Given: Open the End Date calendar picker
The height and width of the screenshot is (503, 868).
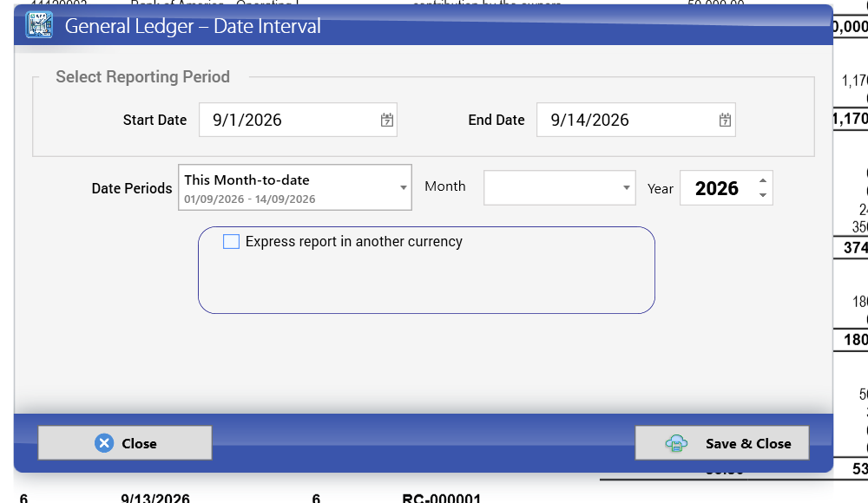Looking at the screenshot, I should click(x=725, y=120).
